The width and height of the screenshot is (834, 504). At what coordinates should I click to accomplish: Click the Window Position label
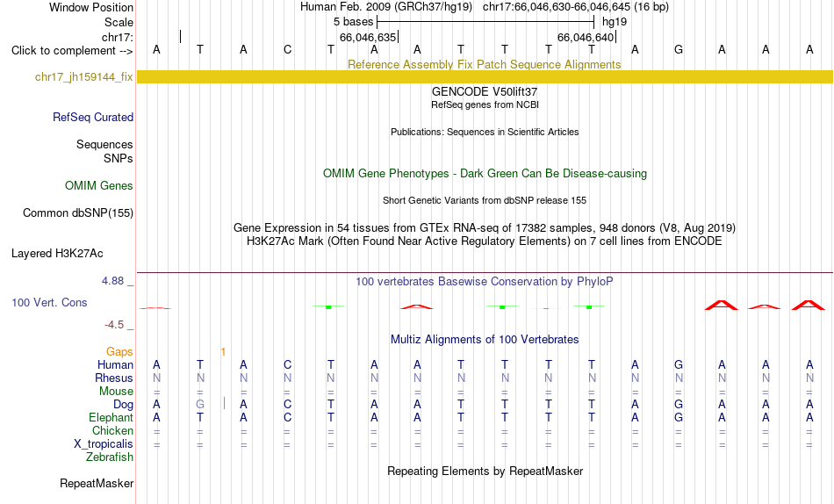[91, 7]
